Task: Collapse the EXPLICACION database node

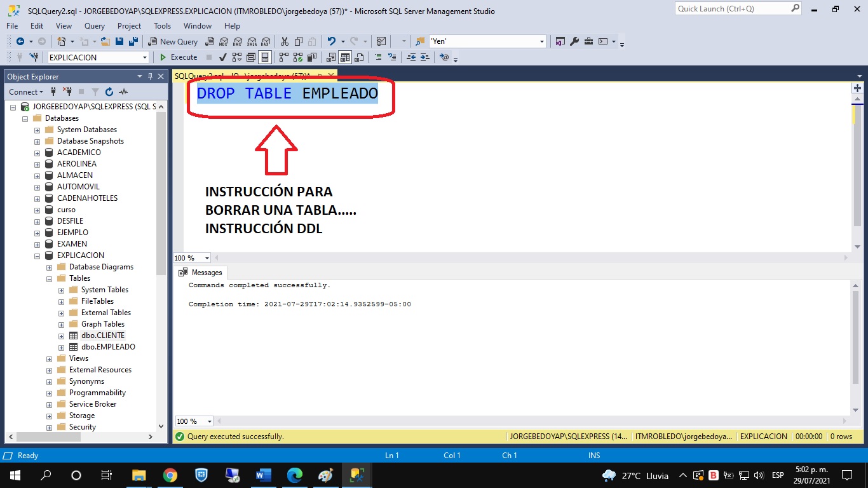Action: tap(37, 255)
